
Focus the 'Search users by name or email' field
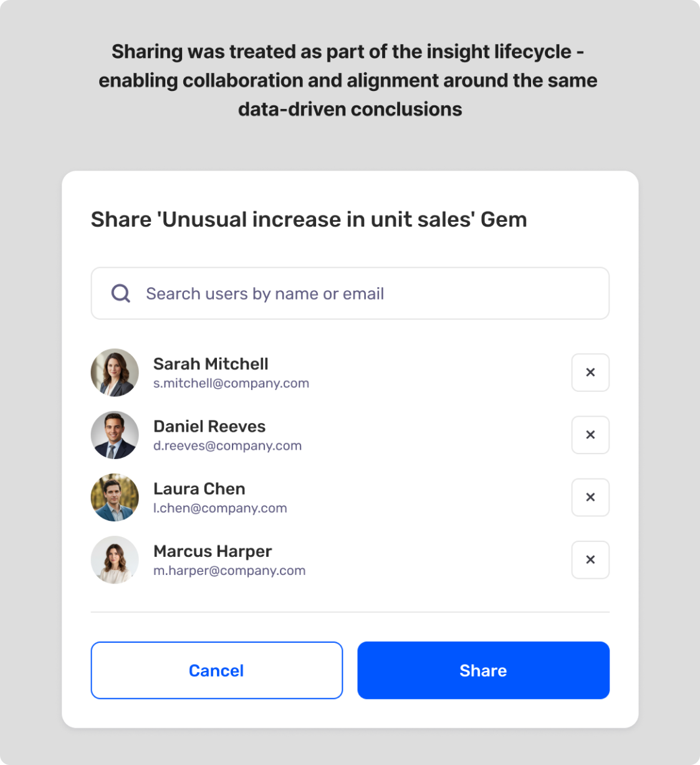click(x=350, y=293)
